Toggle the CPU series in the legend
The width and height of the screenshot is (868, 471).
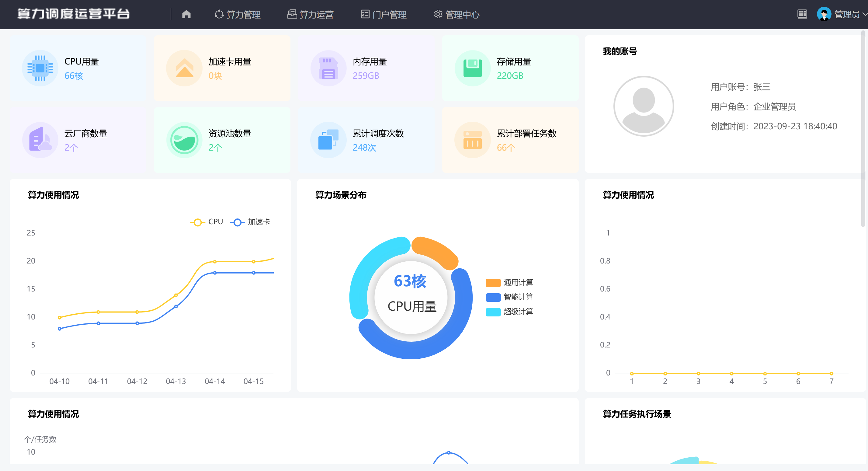207,222
